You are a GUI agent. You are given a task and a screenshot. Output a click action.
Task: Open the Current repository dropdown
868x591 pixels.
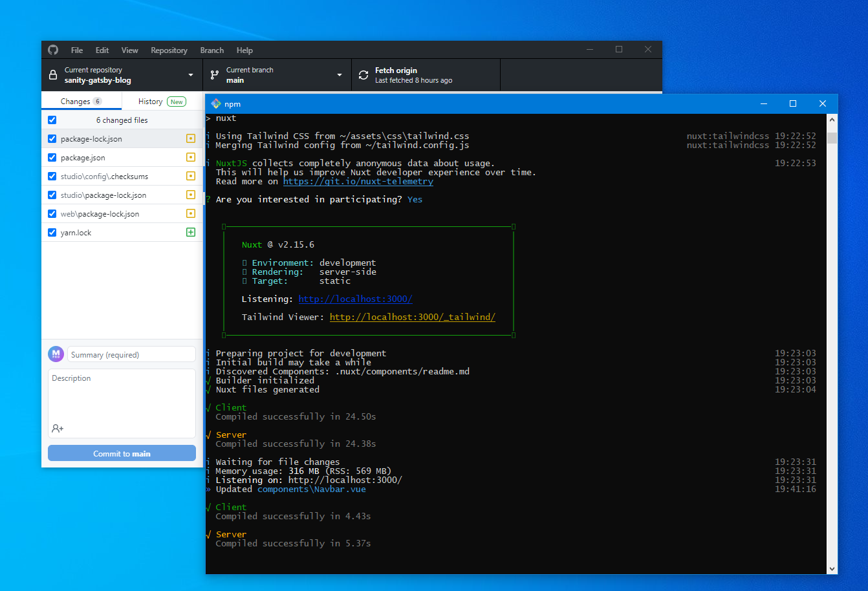coord(122,75)
